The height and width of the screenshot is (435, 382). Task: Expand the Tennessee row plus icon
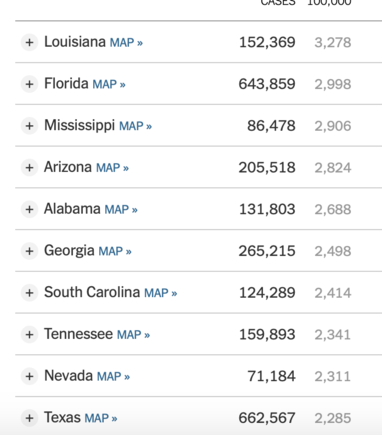click(x=29, y=334)
